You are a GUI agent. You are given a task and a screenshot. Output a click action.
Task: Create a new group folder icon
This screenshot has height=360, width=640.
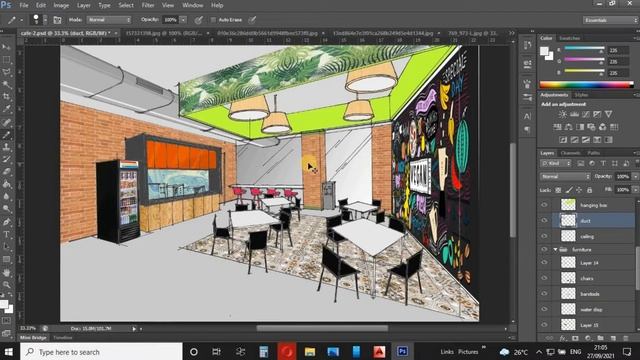pos(600,338)
